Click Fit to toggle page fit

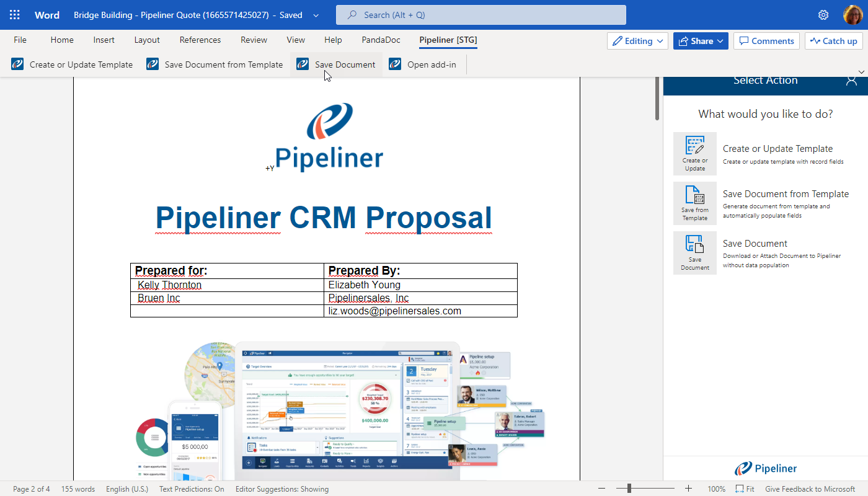[x=745, y=489]
